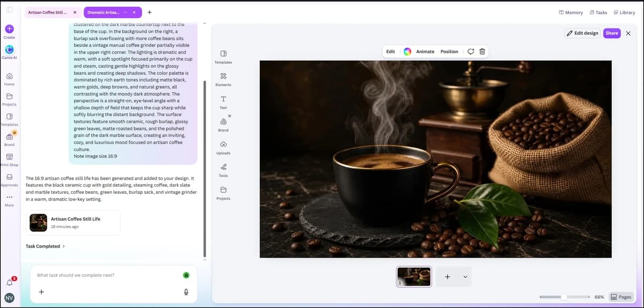The image size is (644, 308).
Task: Click the plus attachment icon in chat input
Action: pos(41,292)
